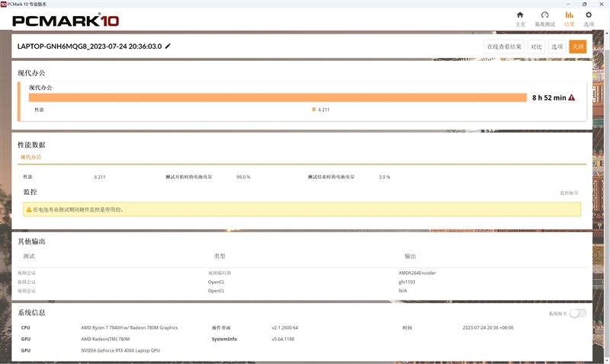The image size is (610, 364).
Task: Click the PCMark 10 logo
Action: click(x=66, y=21)
